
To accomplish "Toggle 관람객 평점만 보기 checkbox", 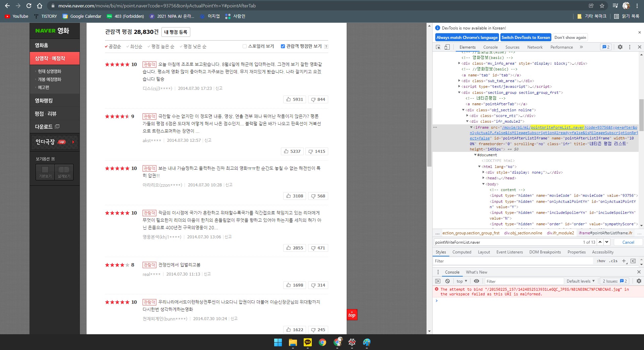I will 283,46.
